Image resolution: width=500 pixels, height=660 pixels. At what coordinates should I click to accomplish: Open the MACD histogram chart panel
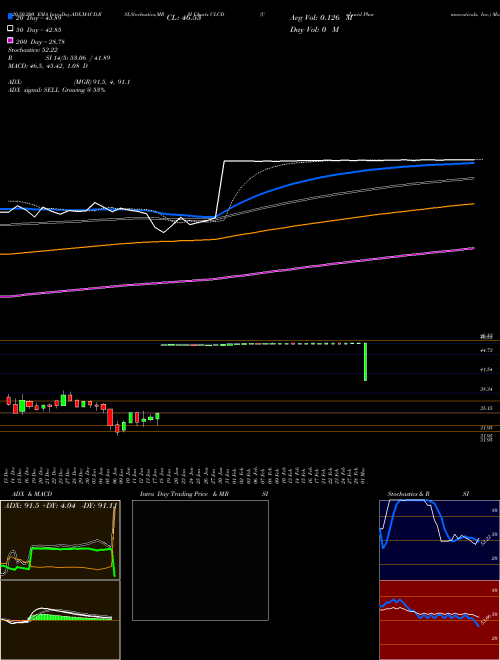pyautogui.click(x=60, y=620)
